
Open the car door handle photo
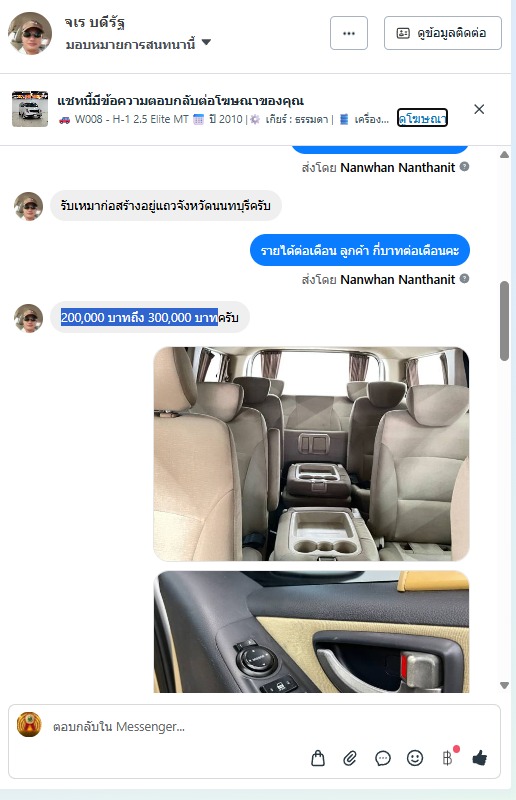311,632
